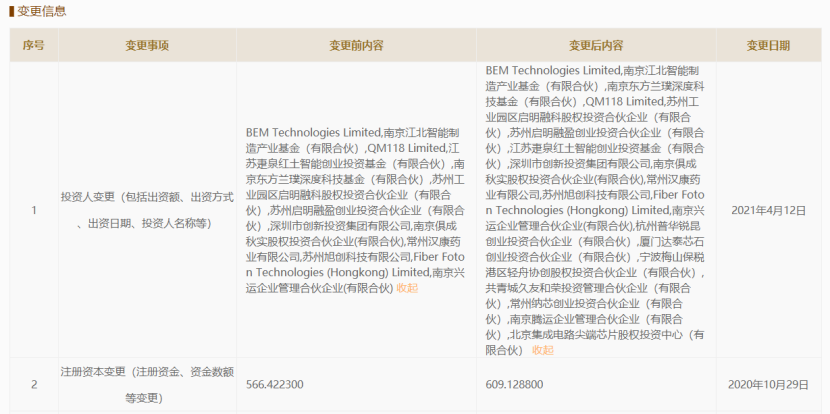Click the 注册资本变更 change item text
830x414 pixels.
[147, 384]
